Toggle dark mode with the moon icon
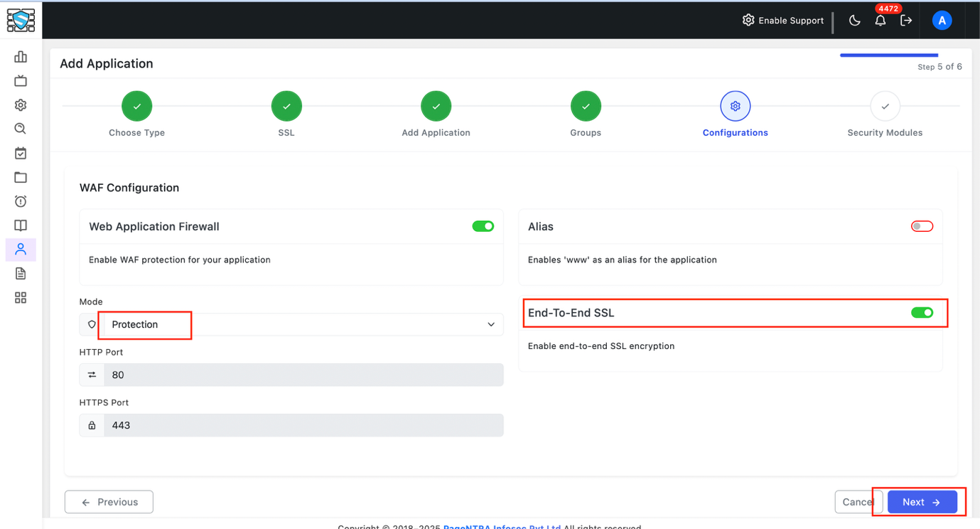This screenshot has height=529, width=980. coord(854,21)
